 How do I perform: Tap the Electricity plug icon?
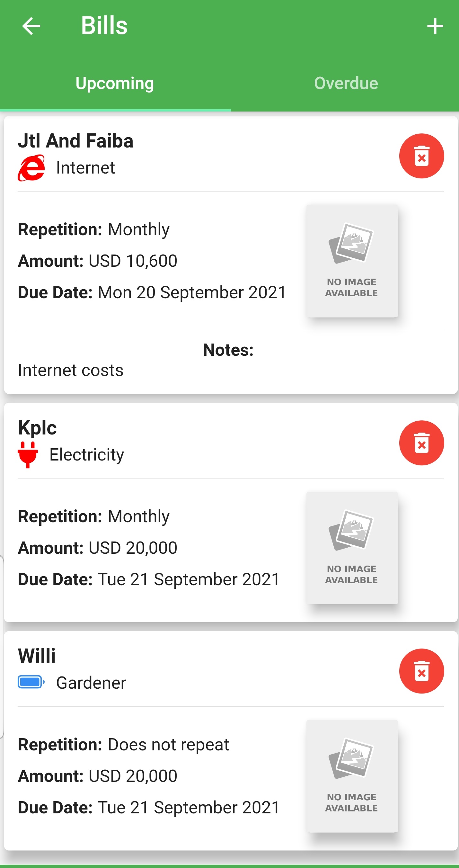click(x=28, y=454)
